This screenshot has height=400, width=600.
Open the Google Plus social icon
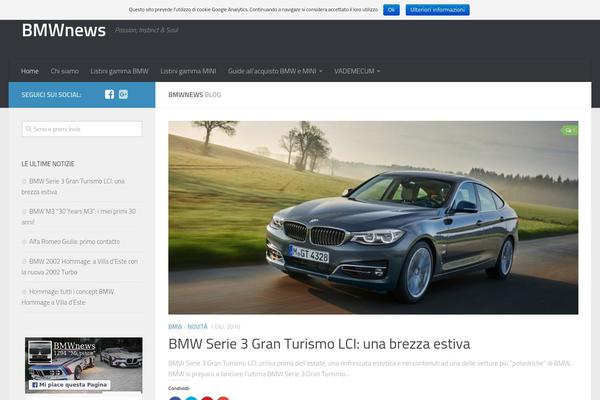tap(123, 95)
